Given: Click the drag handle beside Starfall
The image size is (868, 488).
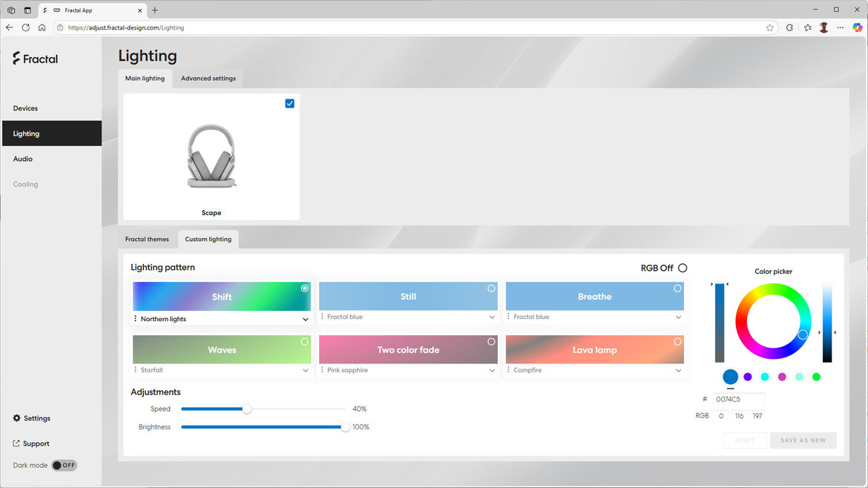Looking at the screenshot, I should (x=136, y=369).
